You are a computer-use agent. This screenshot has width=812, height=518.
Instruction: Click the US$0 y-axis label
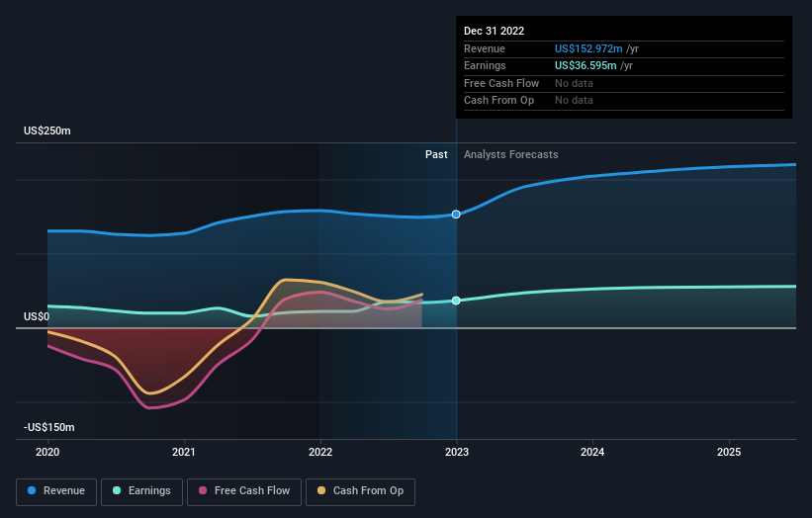[37, 316]
